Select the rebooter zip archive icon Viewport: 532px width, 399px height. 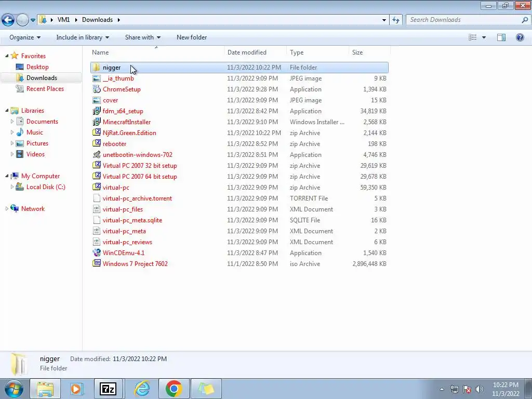point(97,143)
